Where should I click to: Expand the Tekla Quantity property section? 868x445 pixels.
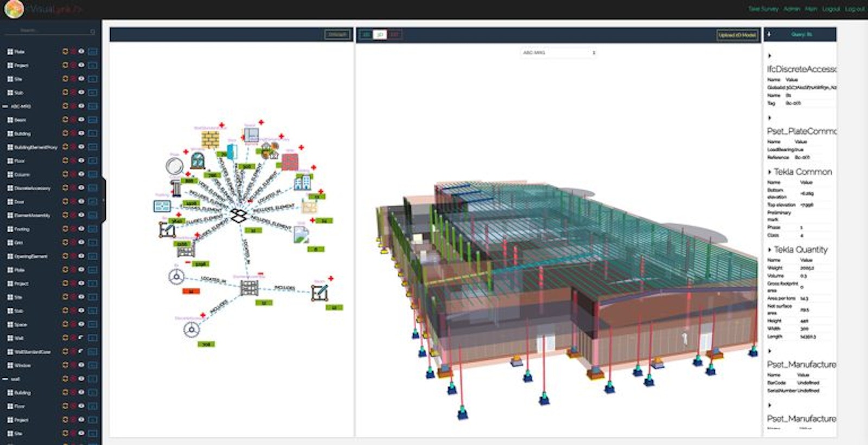[x=769, y=250]
